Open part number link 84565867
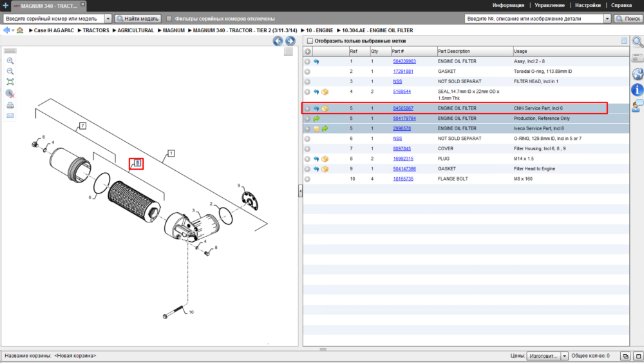This screenshot has width=644, height=363. pyautogui.click(x=403, y=108)
